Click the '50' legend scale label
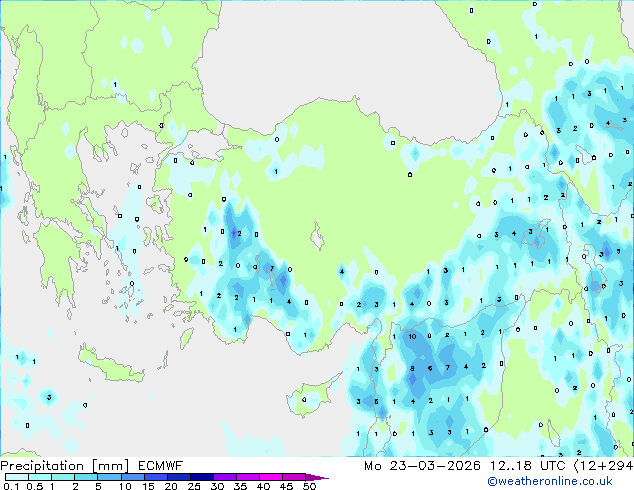 [309, 486]
